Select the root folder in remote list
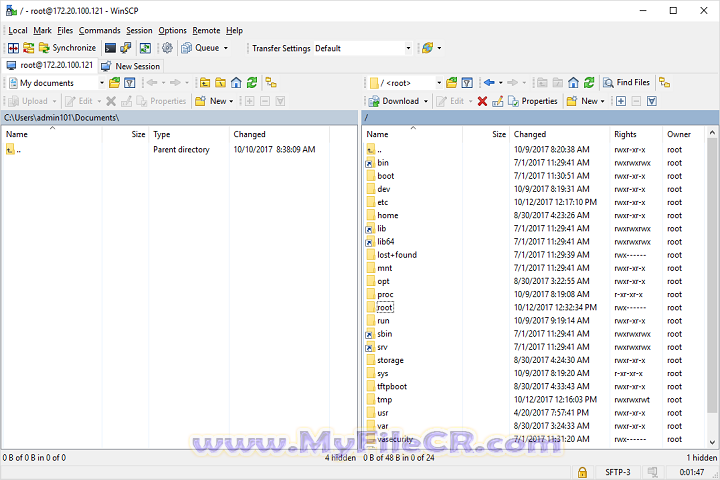This screenshot has height=480, width=720. (385, 308)
